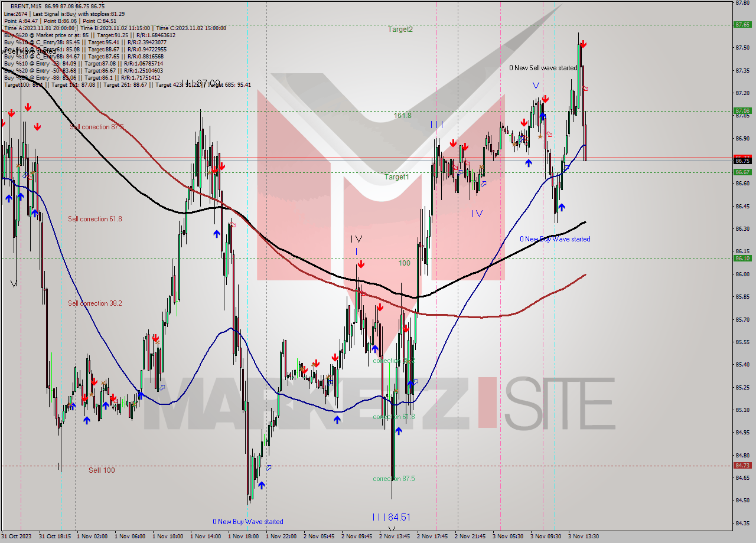Click the 3 Nov 13:30 time label

pos(584,537)
